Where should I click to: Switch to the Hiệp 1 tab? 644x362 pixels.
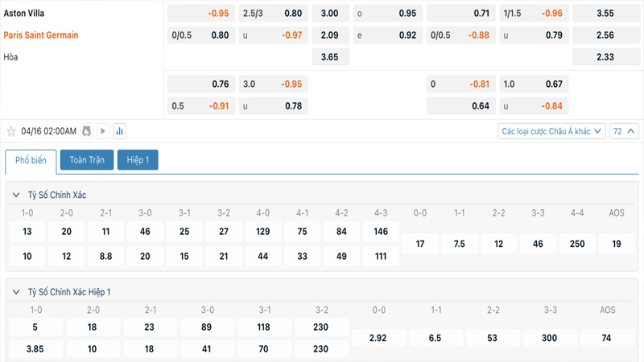click(138, 160)
